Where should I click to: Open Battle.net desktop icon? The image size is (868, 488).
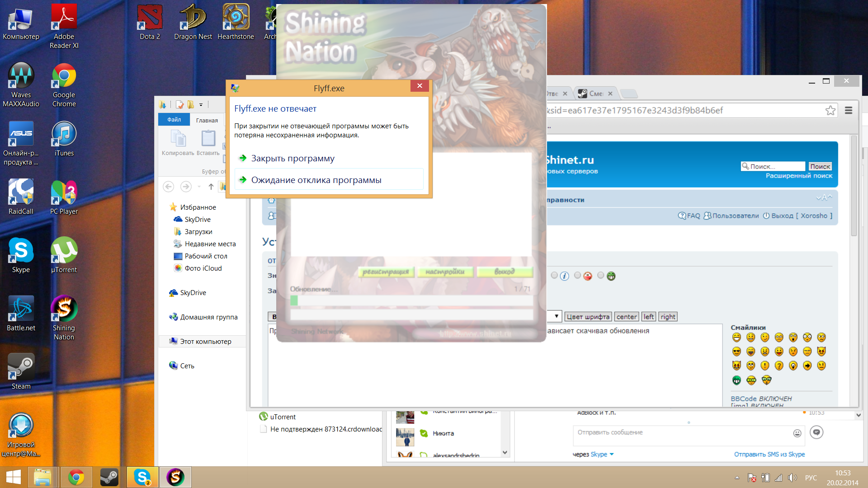click(x=21, y=313)
